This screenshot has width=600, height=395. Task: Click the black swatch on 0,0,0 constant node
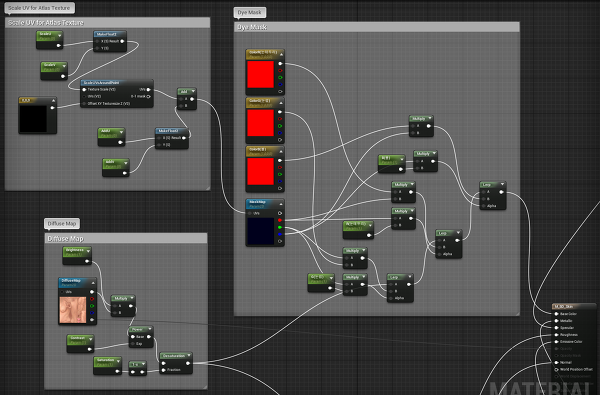(33, 119)
